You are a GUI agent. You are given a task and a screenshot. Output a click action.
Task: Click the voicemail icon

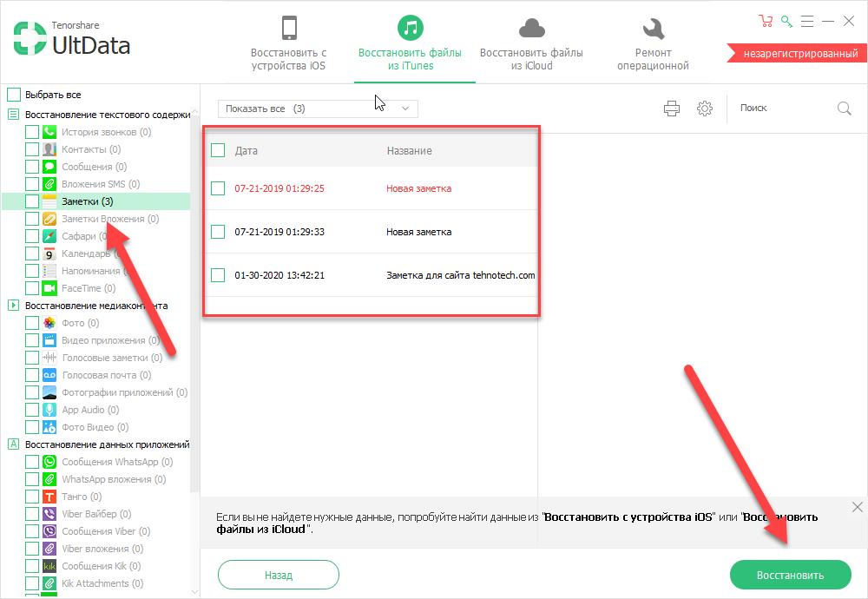click(x=49, y=375)
